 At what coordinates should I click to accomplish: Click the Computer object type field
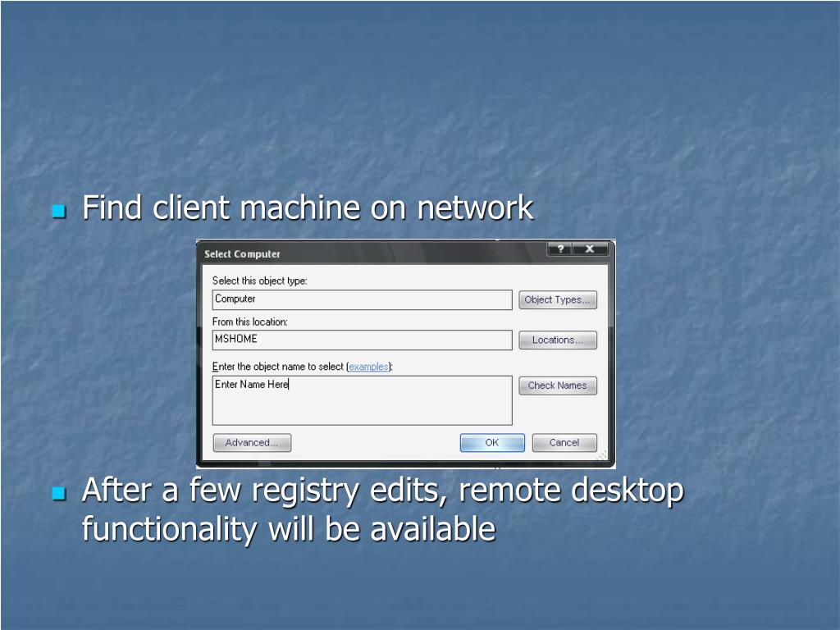click(x=362, y=300)
